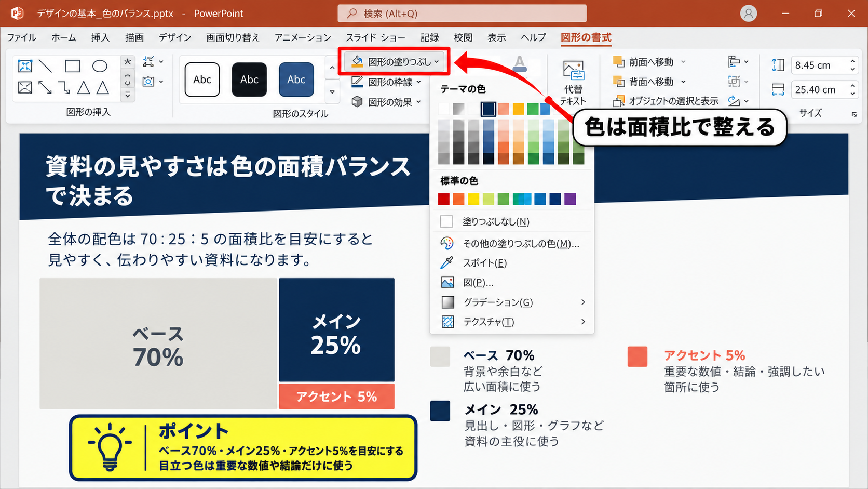This screenshot has width=868, height=489.
Task: Select the rectangle shape tool
Action: click(73, 66)
